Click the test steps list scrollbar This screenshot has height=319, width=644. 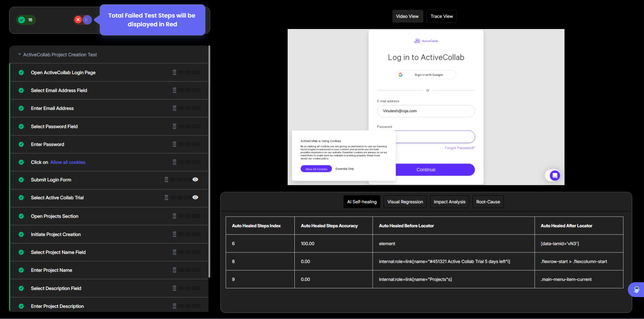click(x=209, y=162)
